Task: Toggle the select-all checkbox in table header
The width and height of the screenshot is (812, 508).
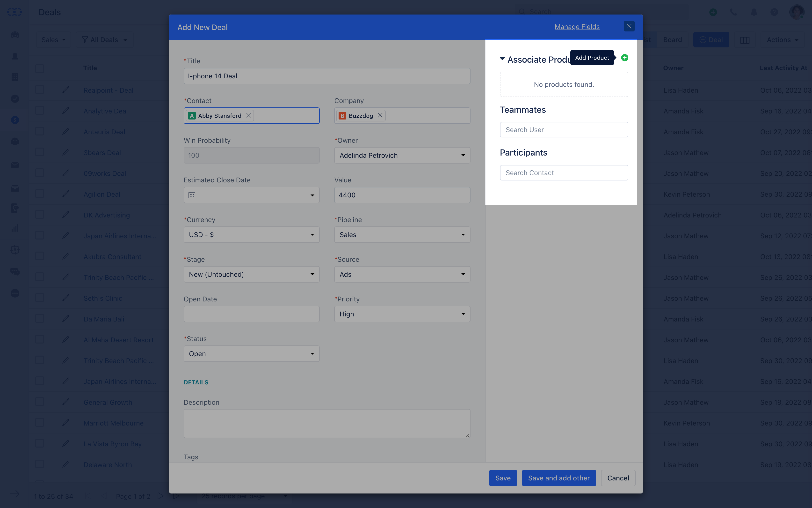Action: click(40, 68)
